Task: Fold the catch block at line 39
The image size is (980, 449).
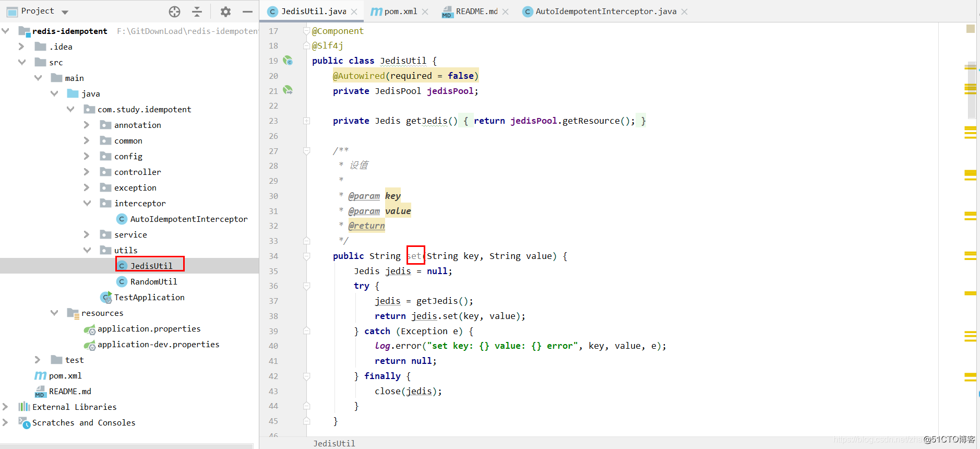Action: (x=307, y=331)
